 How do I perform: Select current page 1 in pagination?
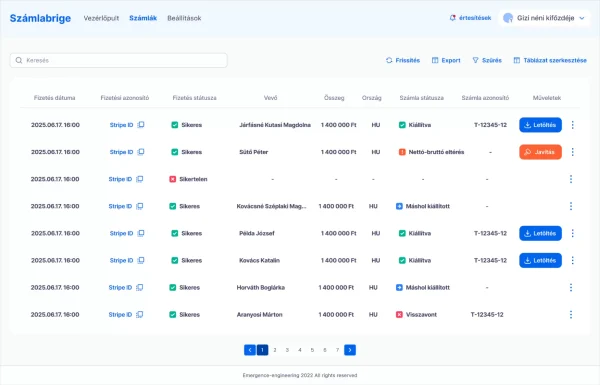tap(262, 350)
